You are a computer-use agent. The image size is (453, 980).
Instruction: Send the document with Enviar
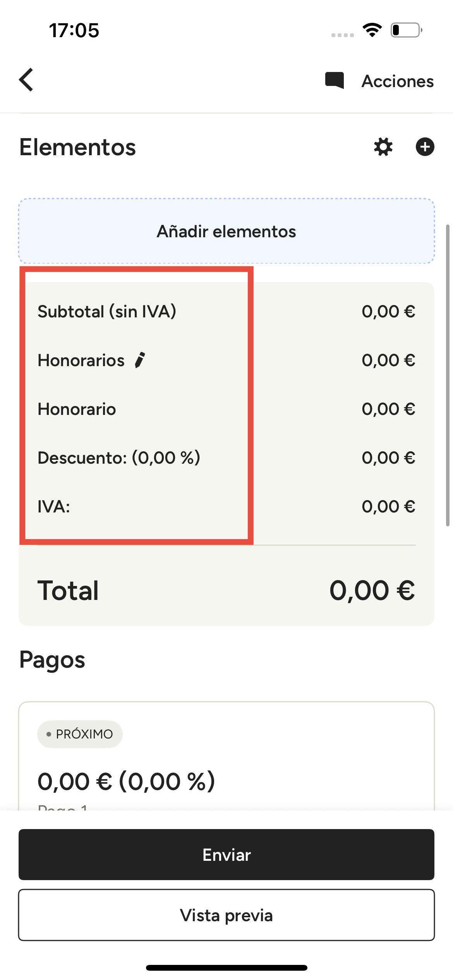226,855
